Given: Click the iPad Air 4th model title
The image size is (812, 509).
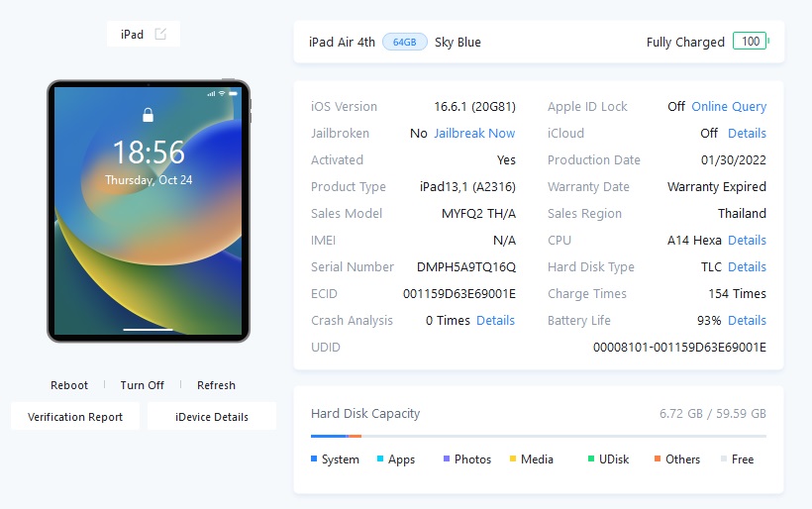Looking at the screenshot, I should point(342,42).
